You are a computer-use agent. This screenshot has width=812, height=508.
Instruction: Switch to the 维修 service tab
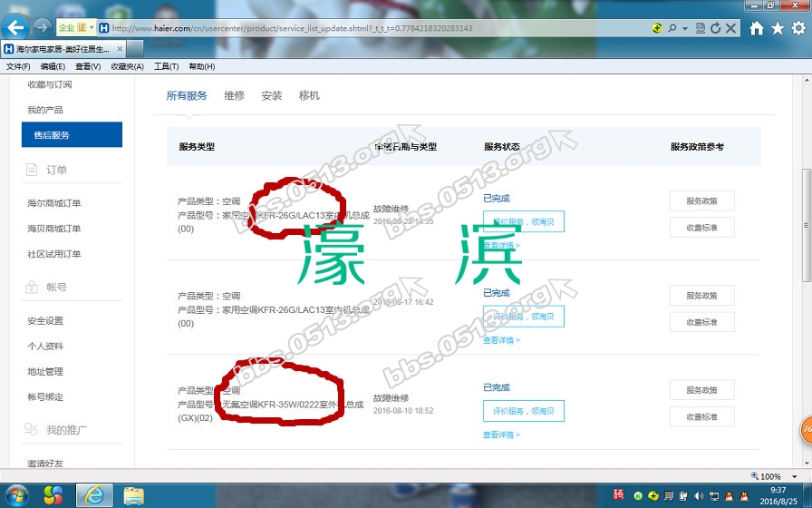(x=234, y=95)
